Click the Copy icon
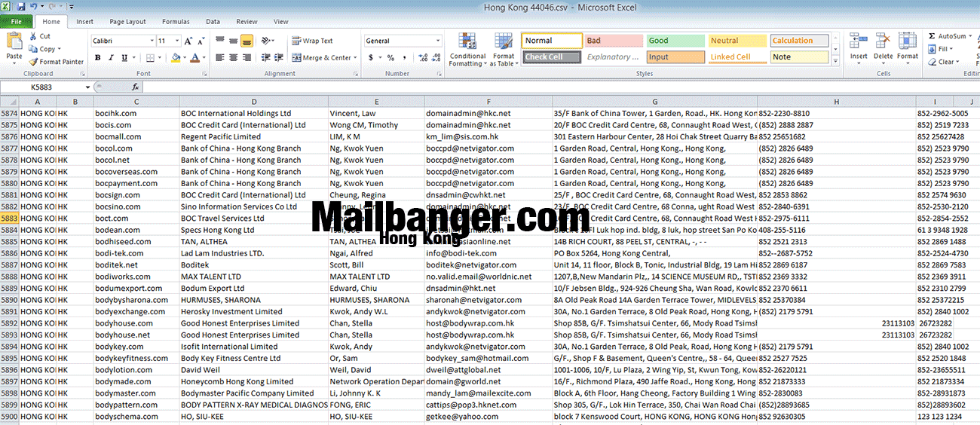 click(34, 49)
